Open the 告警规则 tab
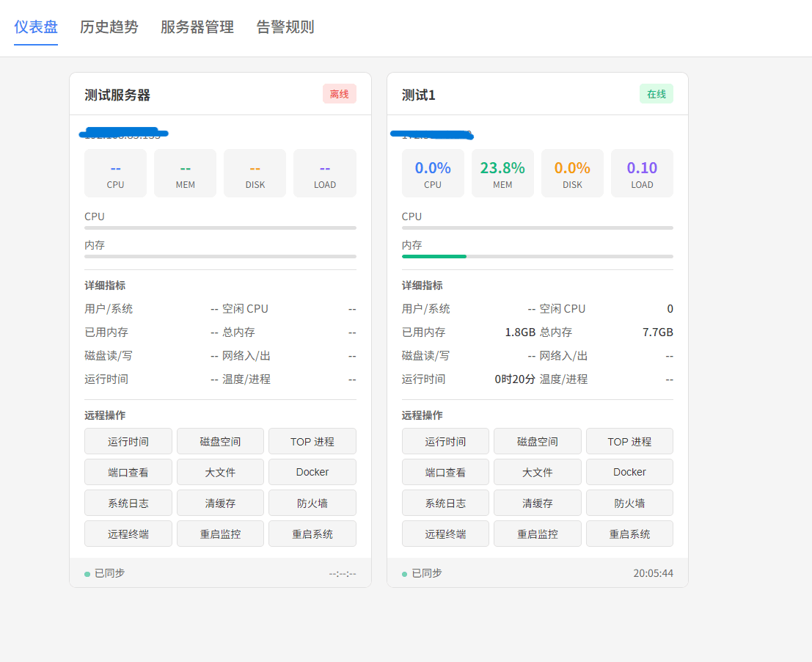This screenshot has width=812, height=662. [285, 27]
